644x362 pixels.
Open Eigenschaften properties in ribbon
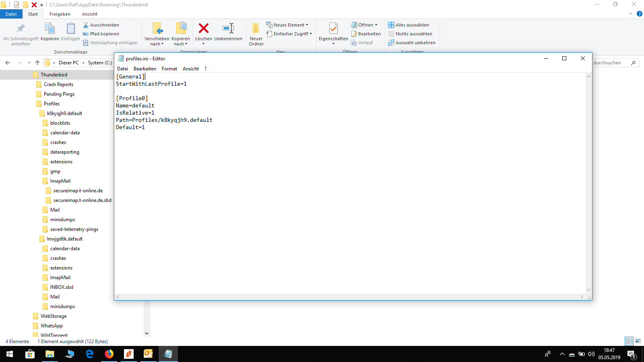pyautogui.click(x=333, y=29)
